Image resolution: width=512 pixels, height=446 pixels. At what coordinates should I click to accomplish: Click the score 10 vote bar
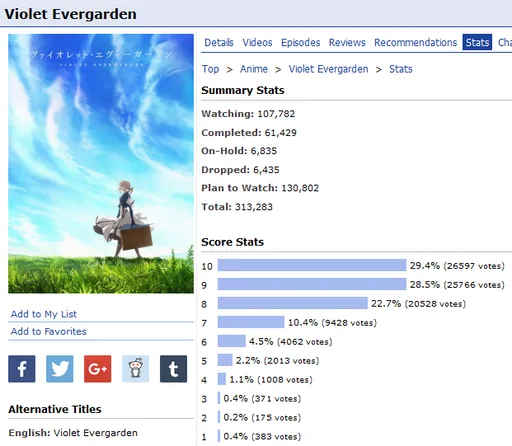[x=312, y=265]
